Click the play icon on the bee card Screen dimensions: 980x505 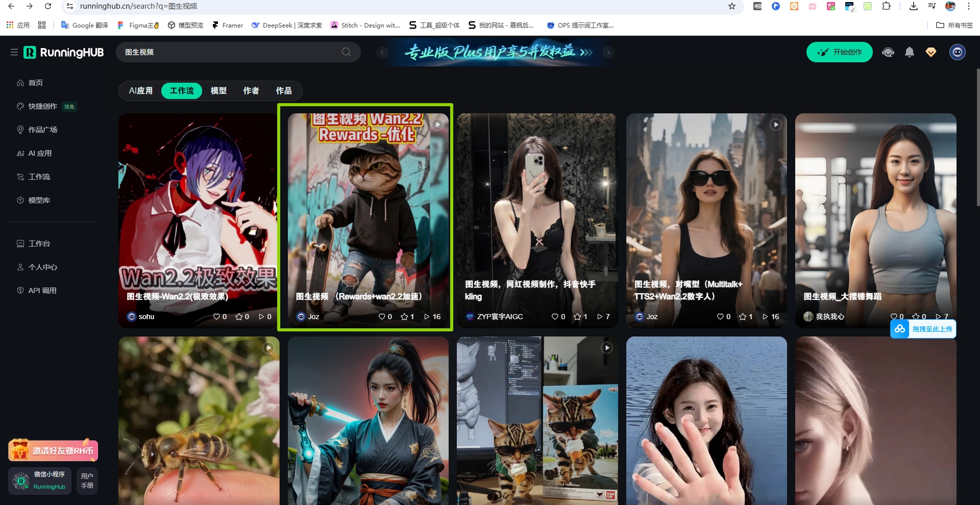point(268,348)
